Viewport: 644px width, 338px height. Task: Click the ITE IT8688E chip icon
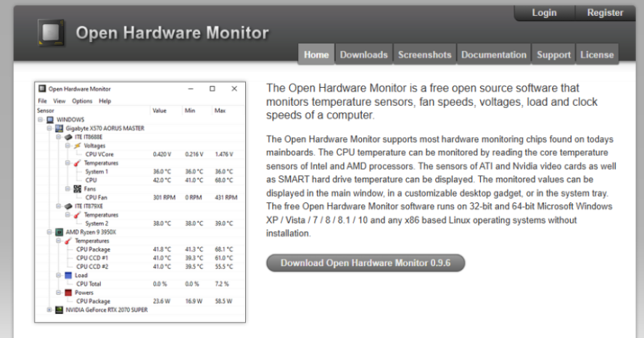coord(68,137)
